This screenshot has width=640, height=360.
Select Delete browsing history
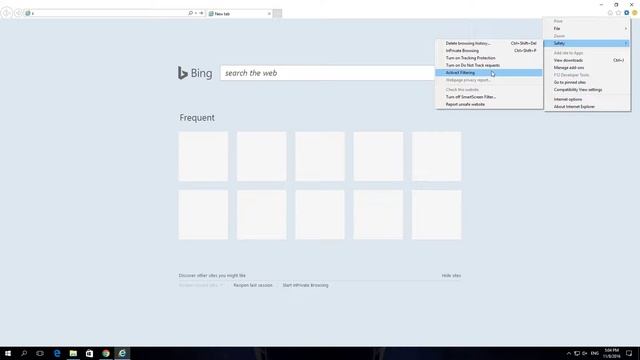[x=489, y=43]
